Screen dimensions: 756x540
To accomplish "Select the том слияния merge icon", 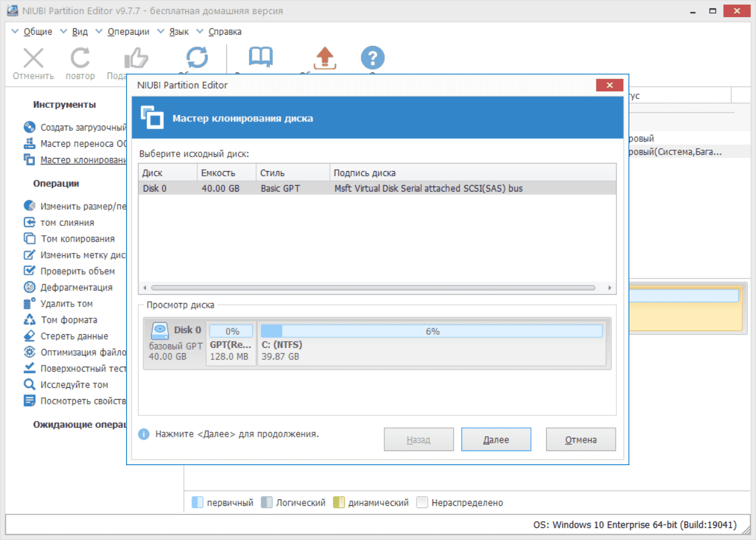I will coord(29,222).
